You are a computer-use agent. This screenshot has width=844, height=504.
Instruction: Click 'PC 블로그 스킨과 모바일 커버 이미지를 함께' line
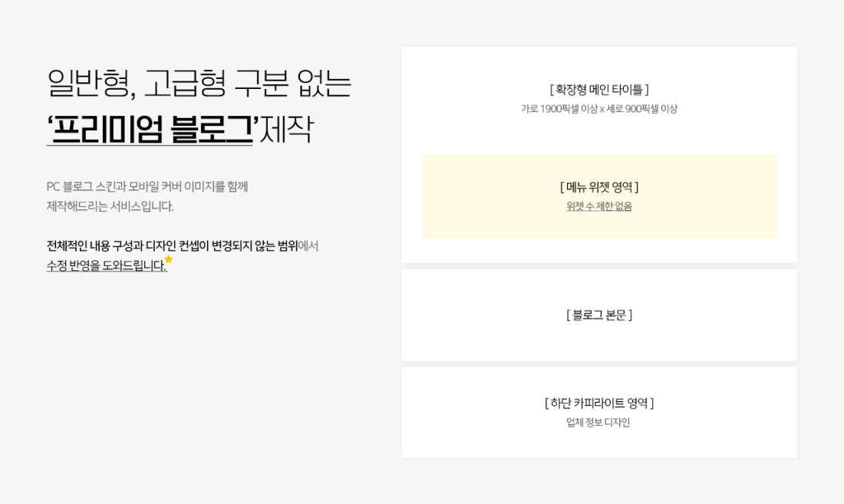147,186
